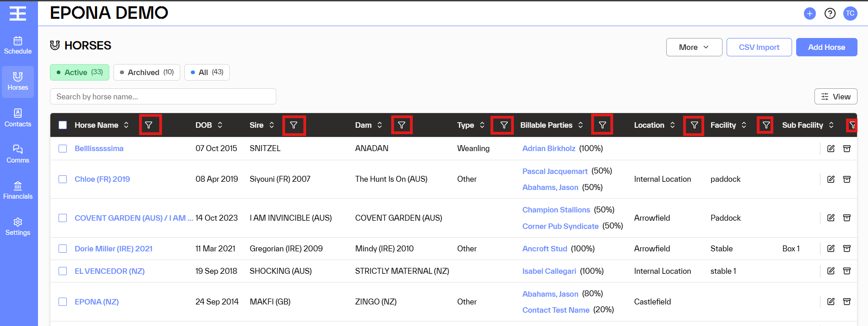This screenshot has height=326, width=868.
Task: Archive the Dorie Miller (IRE) 2021 row
Action: [x=847, y=248]
